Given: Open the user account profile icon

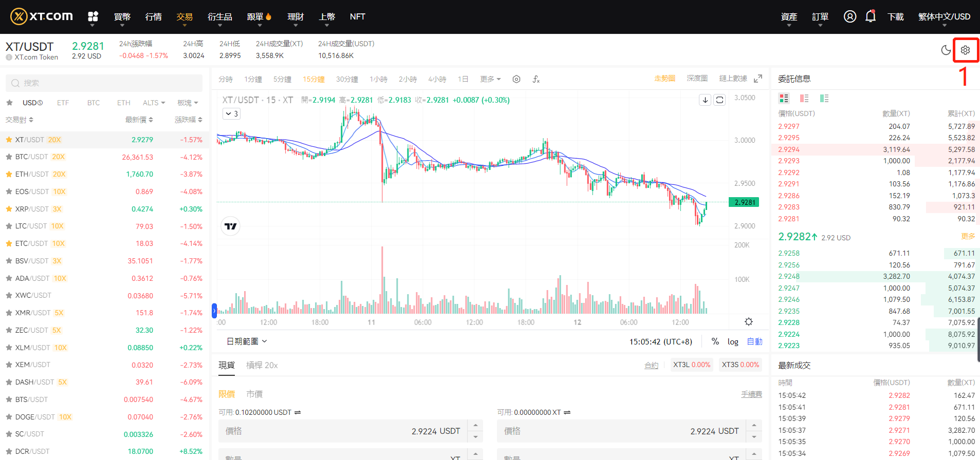Looking at the screenshot, I should point(850,16).
